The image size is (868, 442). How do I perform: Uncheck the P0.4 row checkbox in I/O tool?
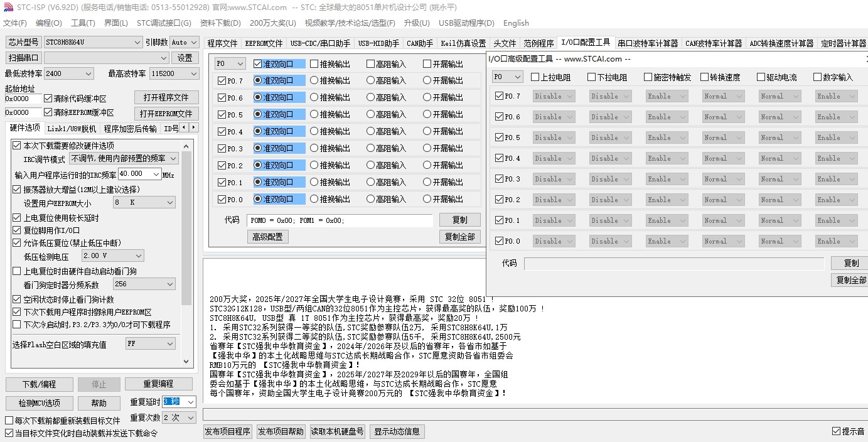click(x=230, y=131)
